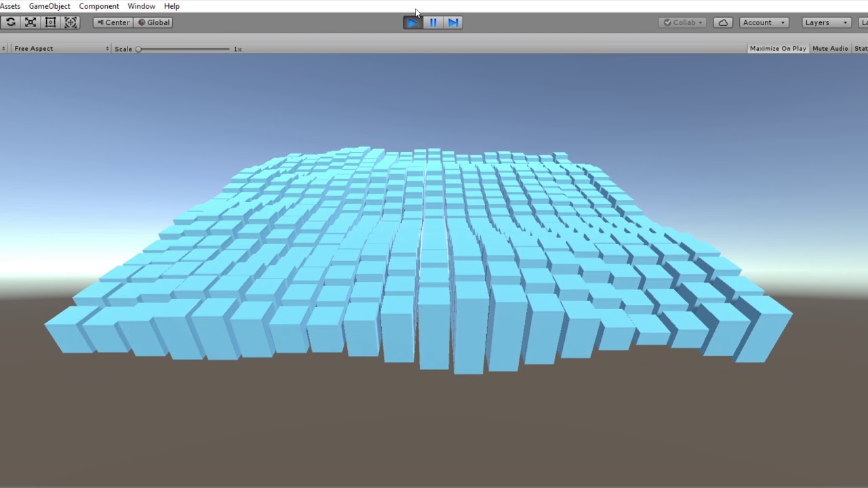Open the Assets menu
Screen dimensions: 868x488
[9, 6]
